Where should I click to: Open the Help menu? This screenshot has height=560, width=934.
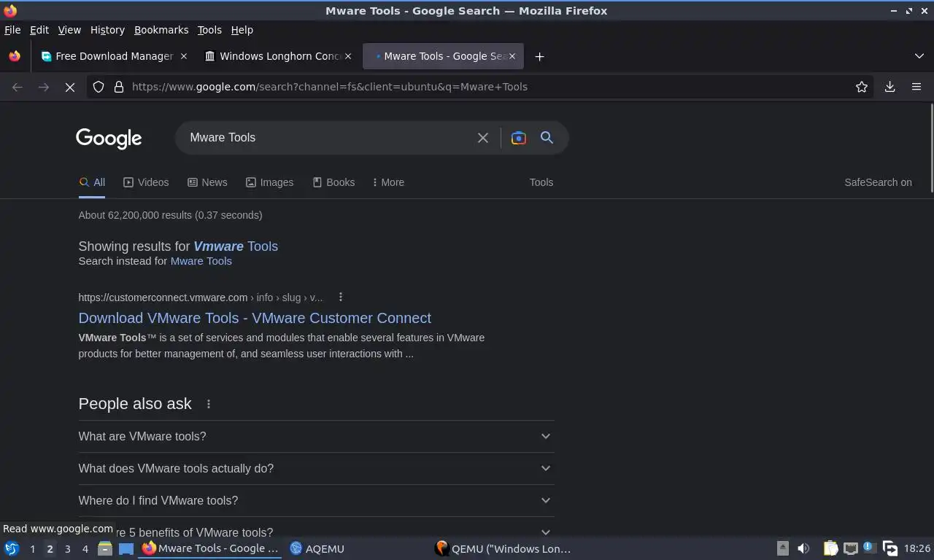[x=242, y=30]
